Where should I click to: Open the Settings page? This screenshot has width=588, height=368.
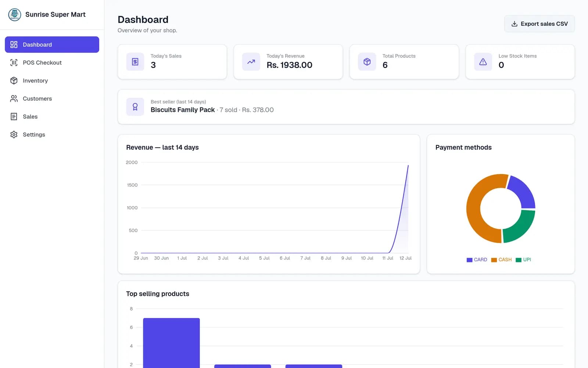pyautogui.click(x=52, y=135)
